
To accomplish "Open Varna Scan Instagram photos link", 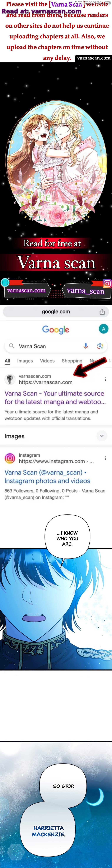I will (47, 476).
